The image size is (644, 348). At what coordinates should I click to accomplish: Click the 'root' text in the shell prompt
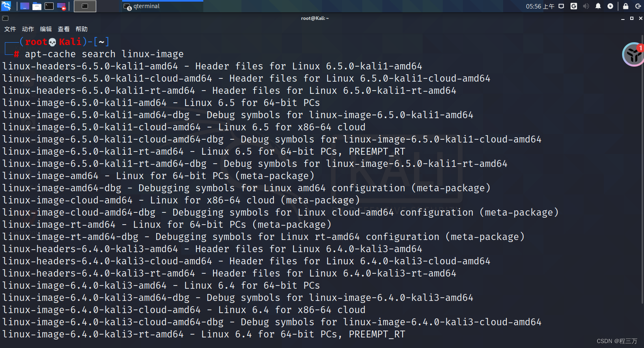pyautogui.click(x=36, y=42)
